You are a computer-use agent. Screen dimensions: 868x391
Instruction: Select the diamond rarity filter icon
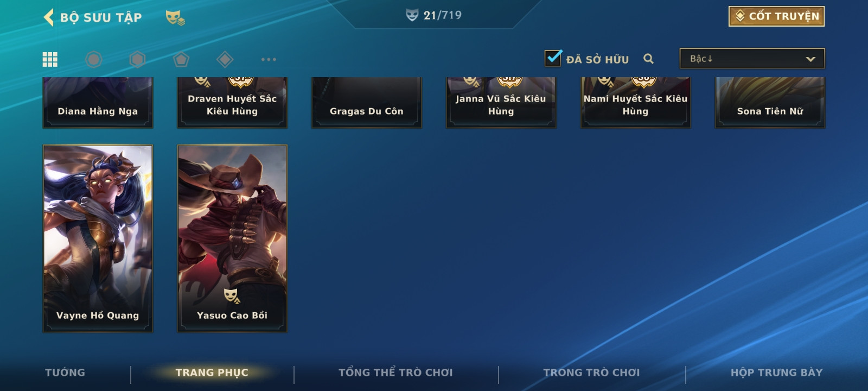click(x=225, y=59)
